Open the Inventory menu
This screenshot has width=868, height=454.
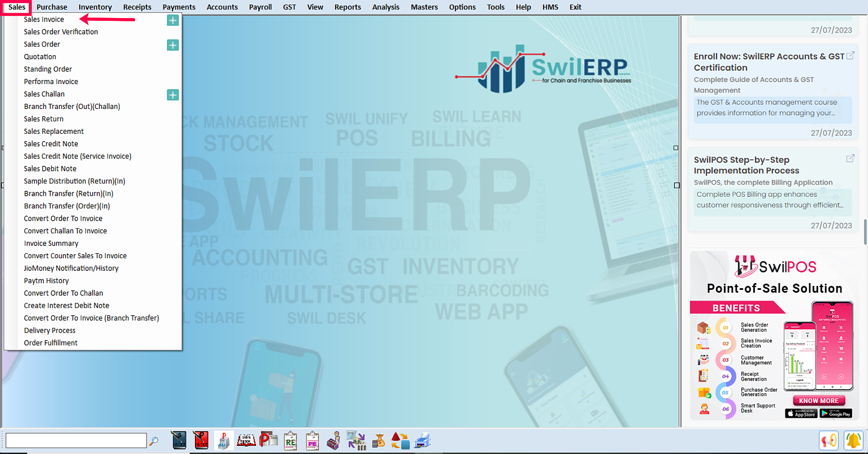95,7
